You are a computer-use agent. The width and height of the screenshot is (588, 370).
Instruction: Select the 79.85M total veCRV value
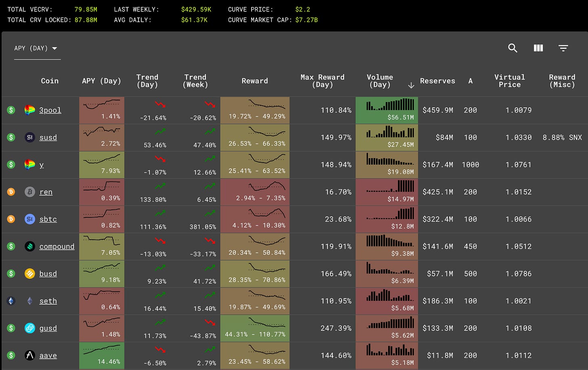coord(86,9)
